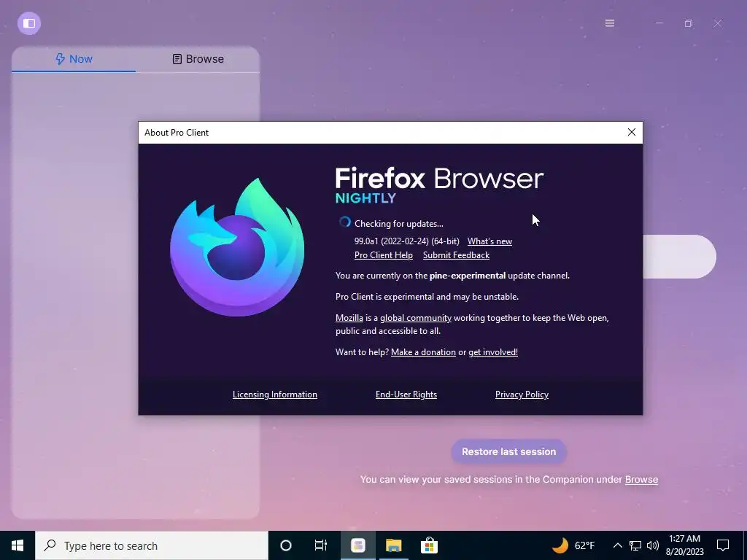Viewport: 747px width, 560px height.
Task: Follow the Browse link under Restore
Action: pyautogui.click(x=641, y=480)
